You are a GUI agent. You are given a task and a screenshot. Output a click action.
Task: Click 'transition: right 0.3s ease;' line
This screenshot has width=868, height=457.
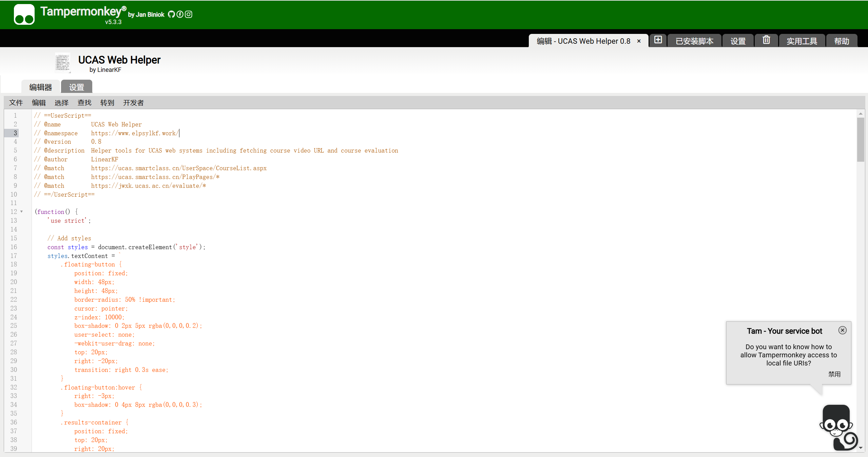121,370
